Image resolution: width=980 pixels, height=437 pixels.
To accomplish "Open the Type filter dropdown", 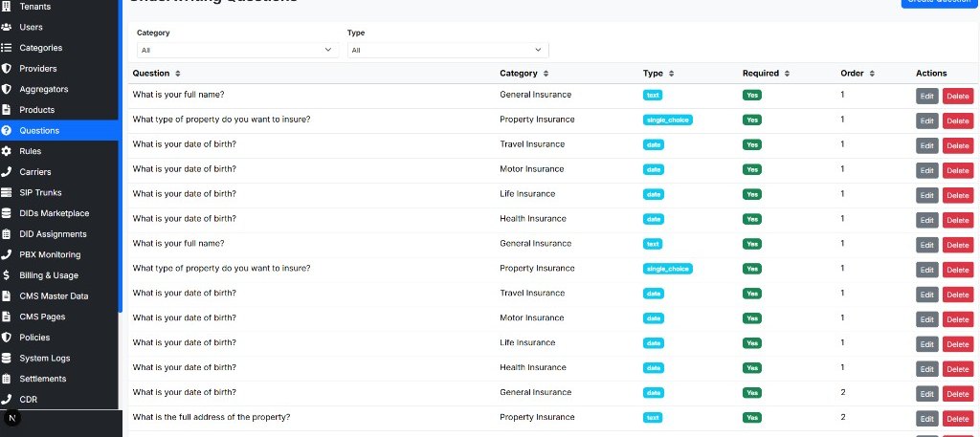I will point(448,50).
